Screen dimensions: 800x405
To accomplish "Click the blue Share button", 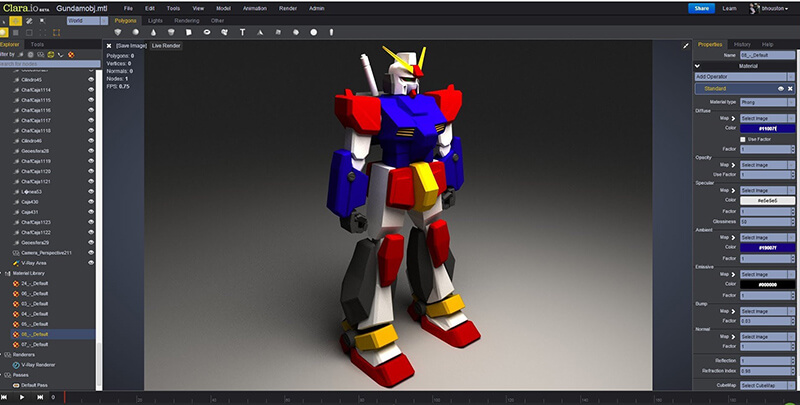I will tap(702, 8).
